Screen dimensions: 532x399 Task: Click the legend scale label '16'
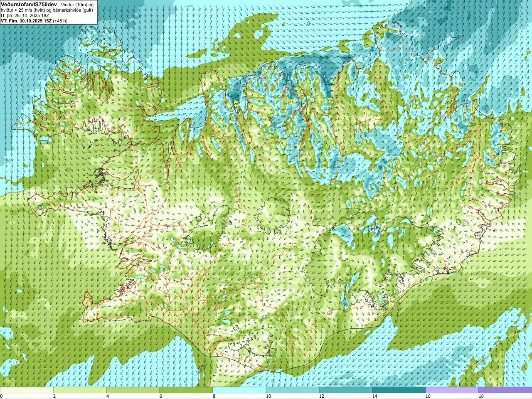[x=428, y=397]
